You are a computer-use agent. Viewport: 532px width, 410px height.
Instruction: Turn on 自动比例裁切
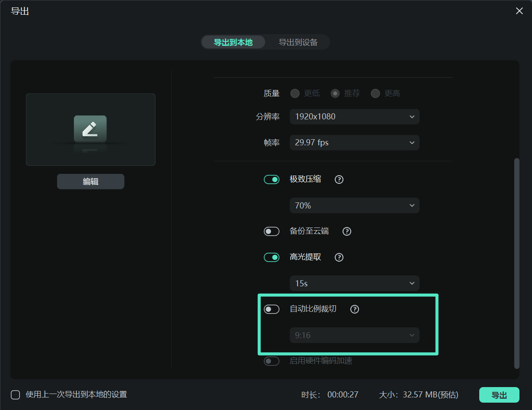pyautogui.click(x=272, y=309)
